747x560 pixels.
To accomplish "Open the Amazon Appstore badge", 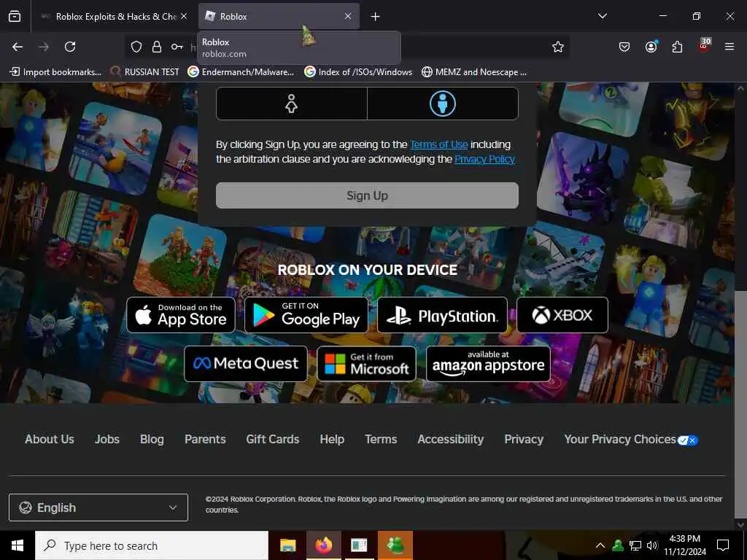I will coord(488,364).
